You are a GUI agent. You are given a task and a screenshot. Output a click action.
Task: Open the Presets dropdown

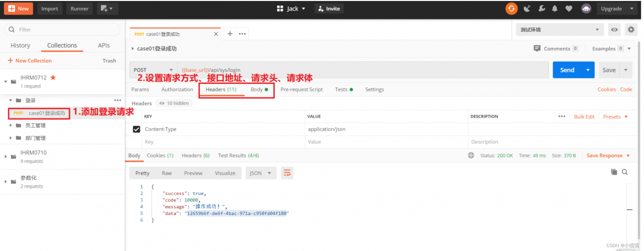[x=615, y=116]
